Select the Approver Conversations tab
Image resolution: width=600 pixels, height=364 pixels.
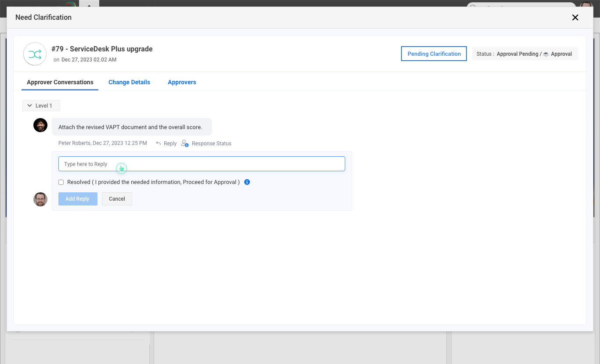click(x=60, y=82)
